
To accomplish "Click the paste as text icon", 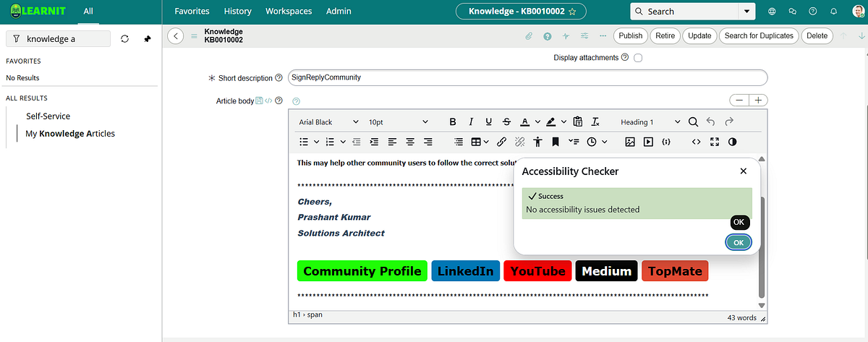I will coord(577,122).
